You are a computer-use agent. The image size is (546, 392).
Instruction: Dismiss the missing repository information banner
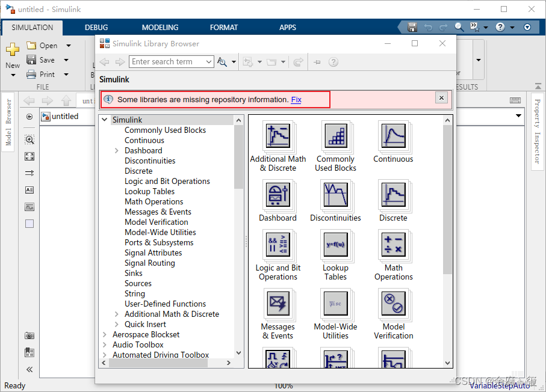[x=441, y=98]
